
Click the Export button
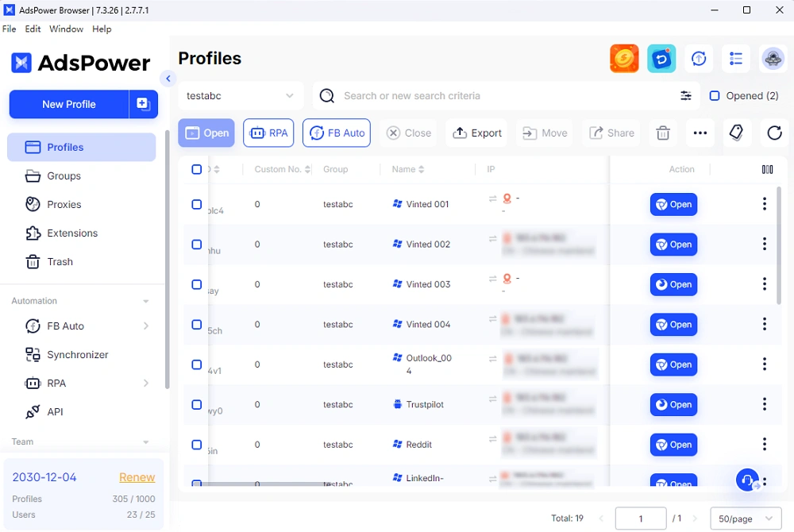coord(476,133)
